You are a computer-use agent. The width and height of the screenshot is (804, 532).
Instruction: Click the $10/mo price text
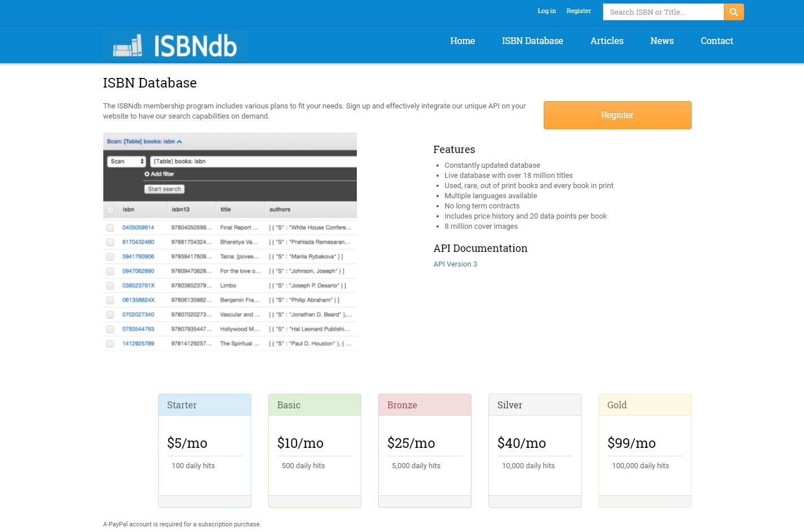(300, 443)
